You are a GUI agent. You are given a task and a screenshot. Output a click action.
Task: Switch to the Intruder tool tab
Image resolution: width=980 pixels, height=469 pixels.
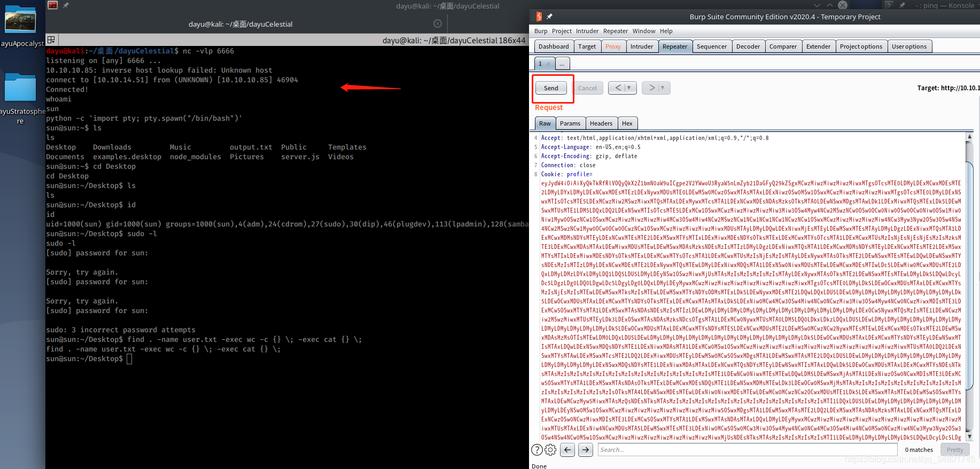click(641, 46)
